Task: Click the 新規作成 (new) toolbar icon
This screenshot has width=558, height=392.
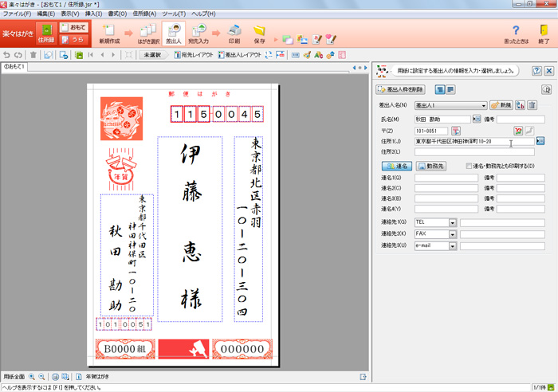Action: (108, 33)
